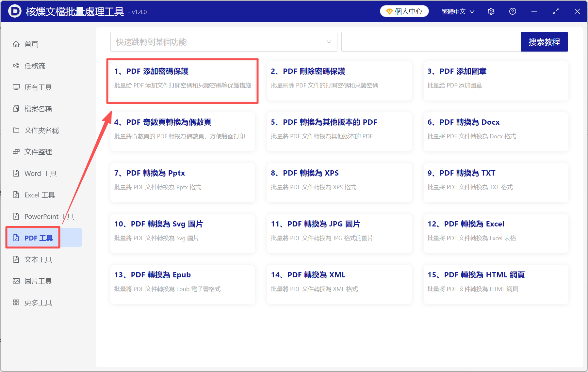Click the 搜索教程 search button

[x=544, y=42]
